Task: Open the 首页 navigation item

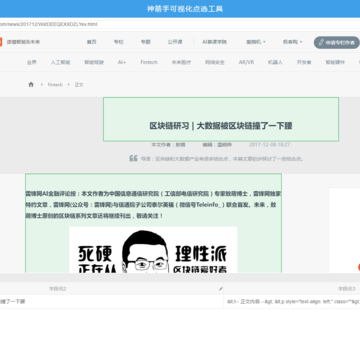Action: pyautogui.click(x=92, y=42)
